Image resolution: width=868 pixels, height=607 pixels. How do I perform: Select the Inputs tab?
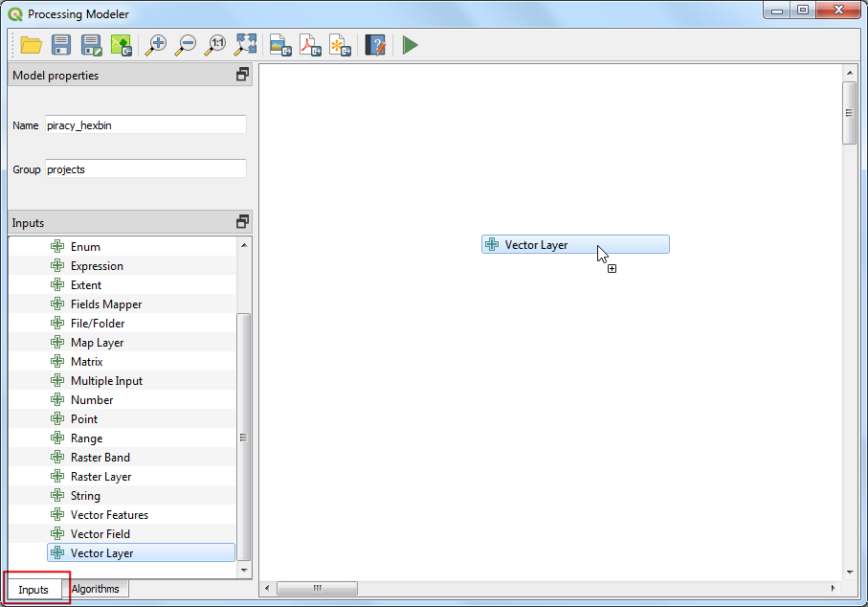(x=33, y=590)
